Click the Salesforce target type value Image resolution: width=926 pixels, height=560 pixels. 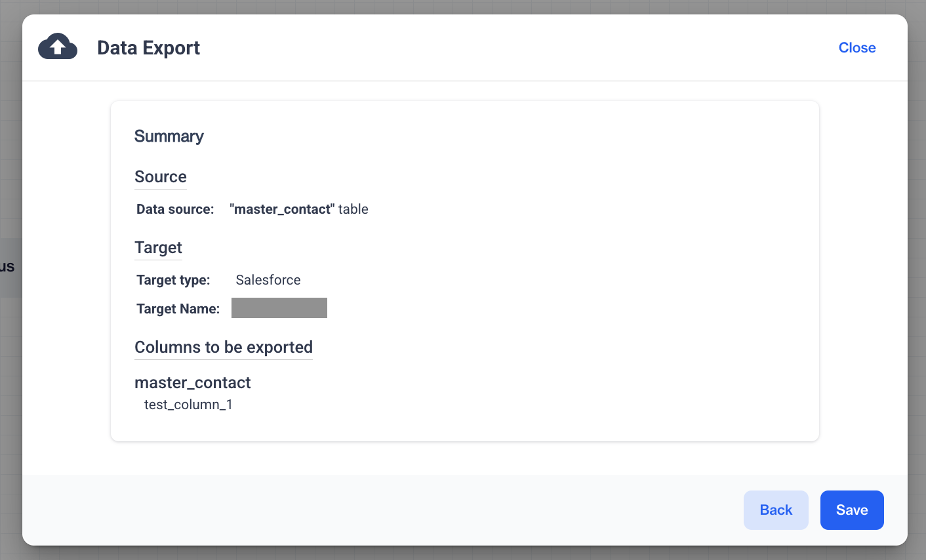click(268, 280)
